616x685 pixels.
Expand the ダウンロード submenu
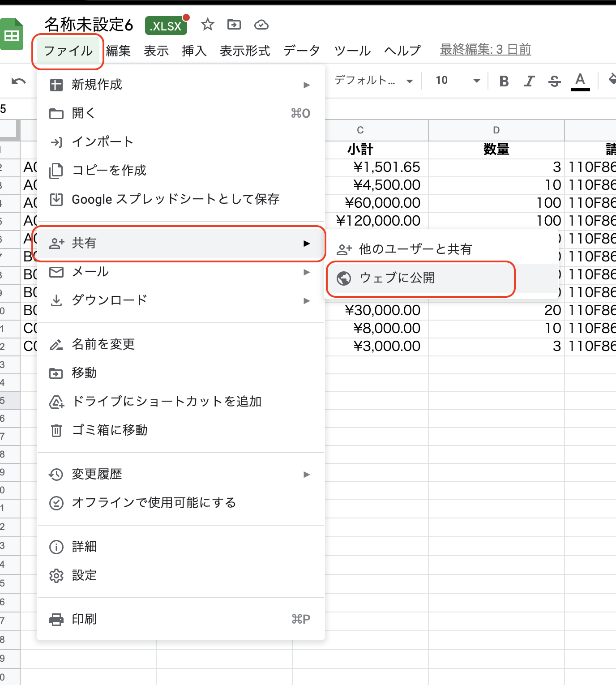click(110, 300)
